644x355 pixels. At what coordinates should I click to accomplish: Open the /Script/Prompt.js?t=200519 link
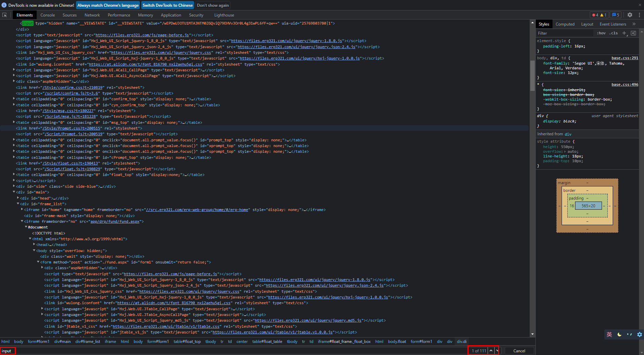(74, 134)
